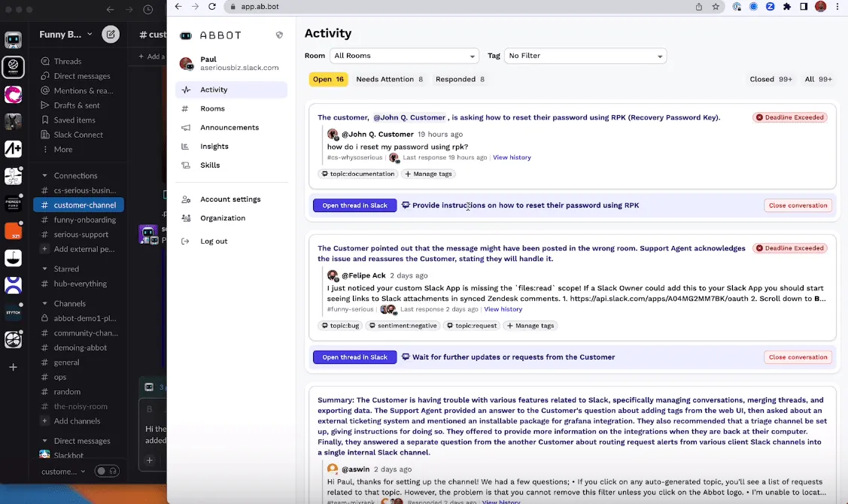Switch to Responded tab
Screen dimensions: 848x504
point(460,80)
